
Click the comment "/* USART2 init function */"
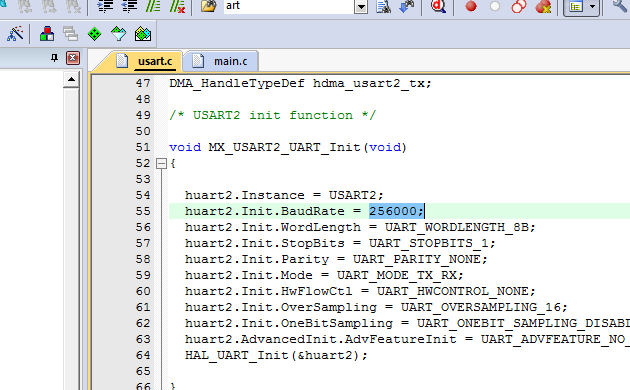coord(272,115)
